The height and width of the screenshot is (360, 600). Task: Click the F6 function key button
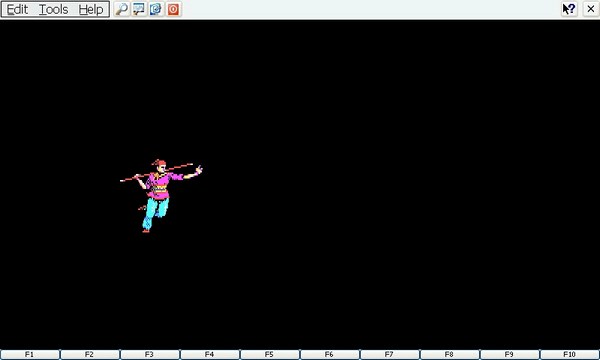[329, 355]
